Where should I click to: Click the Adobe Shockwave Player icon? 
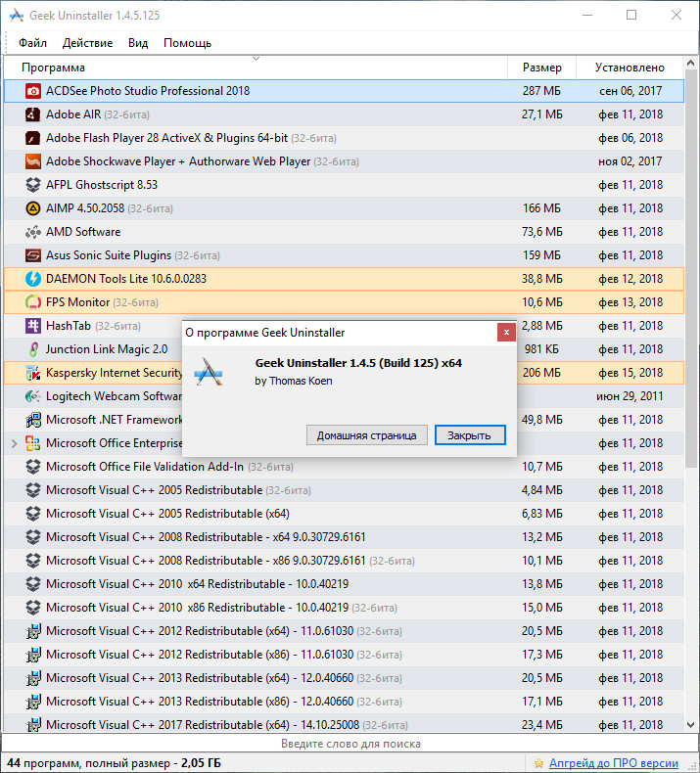[x=33, y=161]
